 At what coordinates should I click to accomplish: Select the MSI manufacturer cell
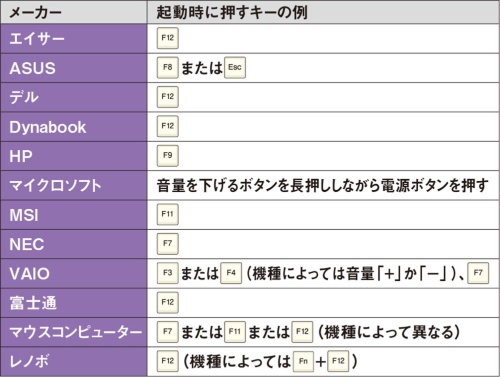coord(74,215)
